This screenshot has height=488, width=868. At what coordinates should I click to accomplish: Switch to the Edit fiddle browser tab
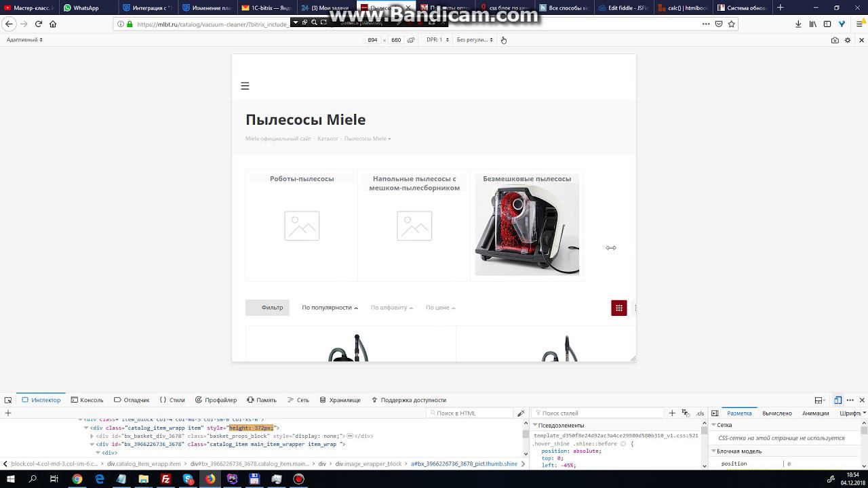click(623, 8)
